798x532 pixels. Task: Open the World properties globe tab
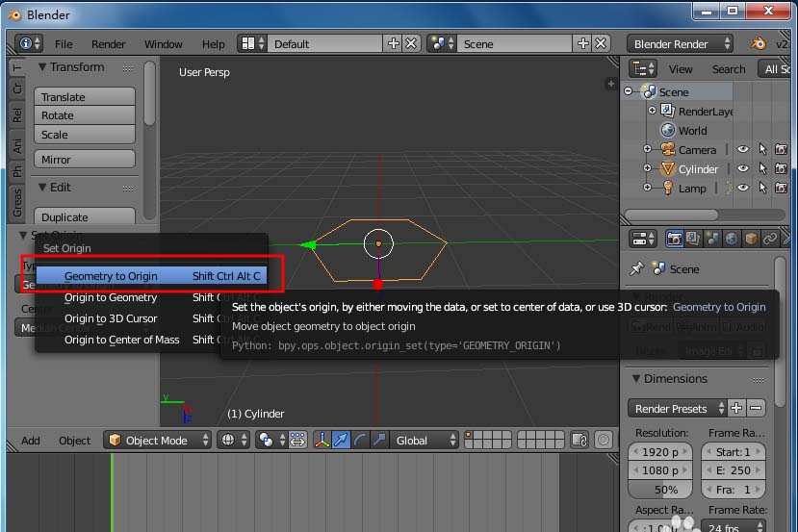(732, 239)
